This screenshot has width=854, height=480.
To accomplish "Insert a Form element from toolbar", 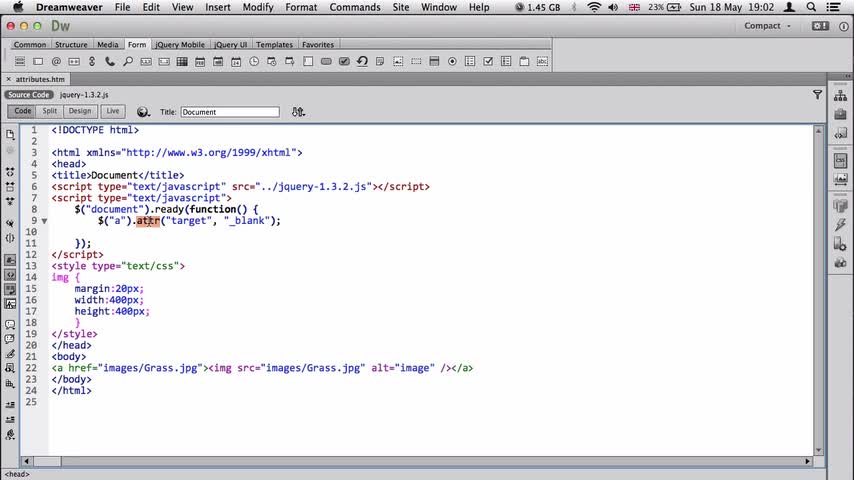I will (20, 62).
